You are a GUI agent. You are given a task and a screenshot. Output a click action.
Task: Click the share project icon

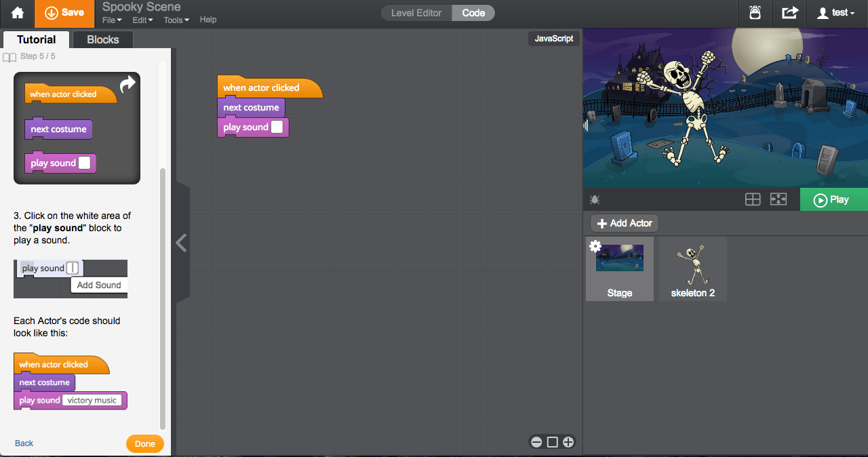pos(789,13)
